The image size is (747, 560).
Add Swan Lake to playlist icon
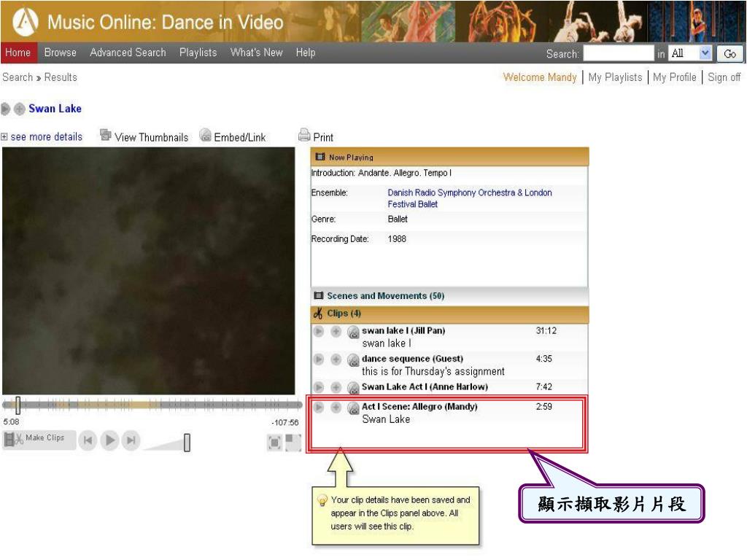20,109
